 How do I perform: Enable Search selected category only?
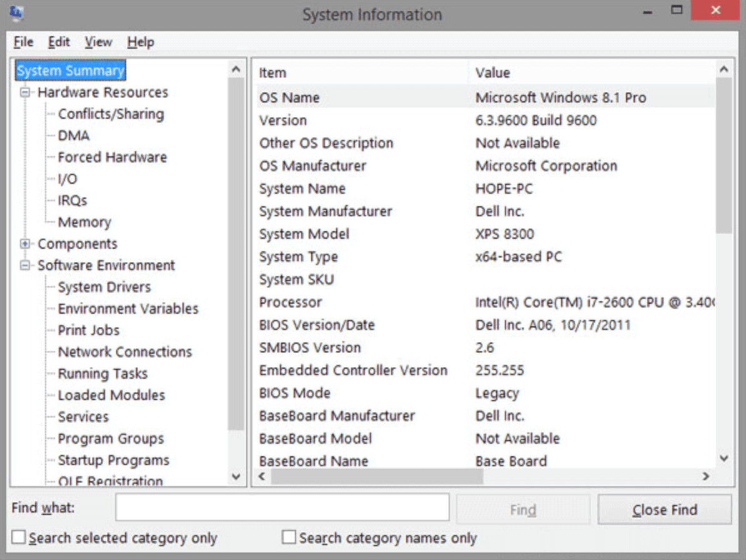[18, 537]
